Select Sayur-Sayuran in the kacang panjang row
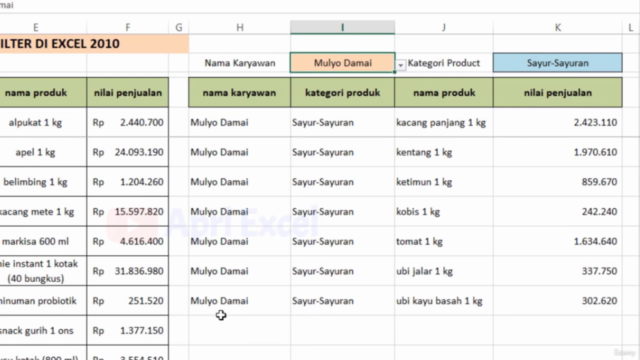 (342, 122)
